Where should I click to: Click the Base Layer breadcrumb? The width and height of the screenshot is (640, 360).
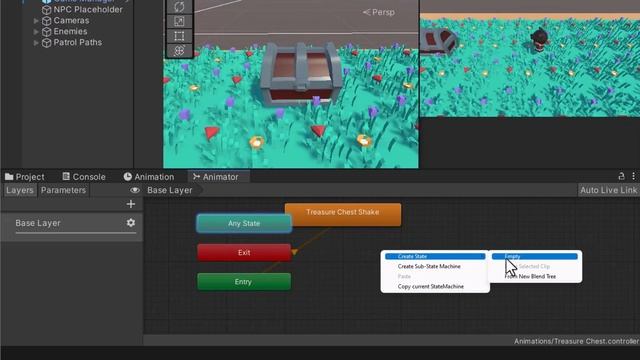(x=170, y=190)
